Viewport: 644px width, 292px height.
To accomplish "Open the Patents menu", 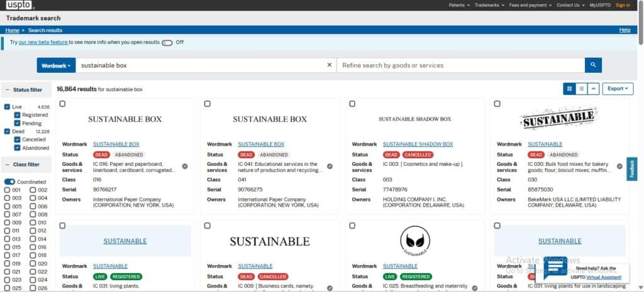I will [x=459, y=5].
